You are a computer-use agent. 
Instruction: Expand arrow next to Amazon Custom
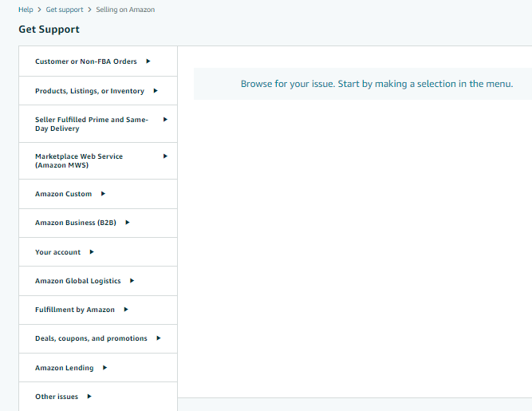[x=104, y=194]
